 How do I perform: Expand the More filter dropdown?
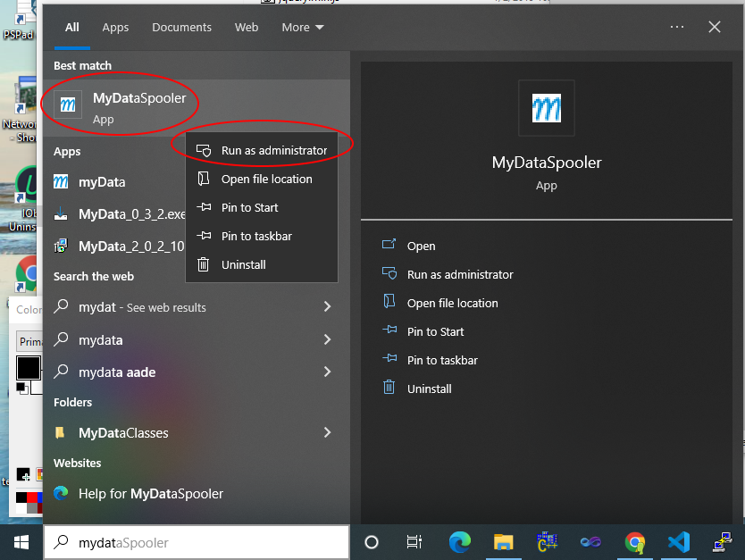[x=303, y=28]
